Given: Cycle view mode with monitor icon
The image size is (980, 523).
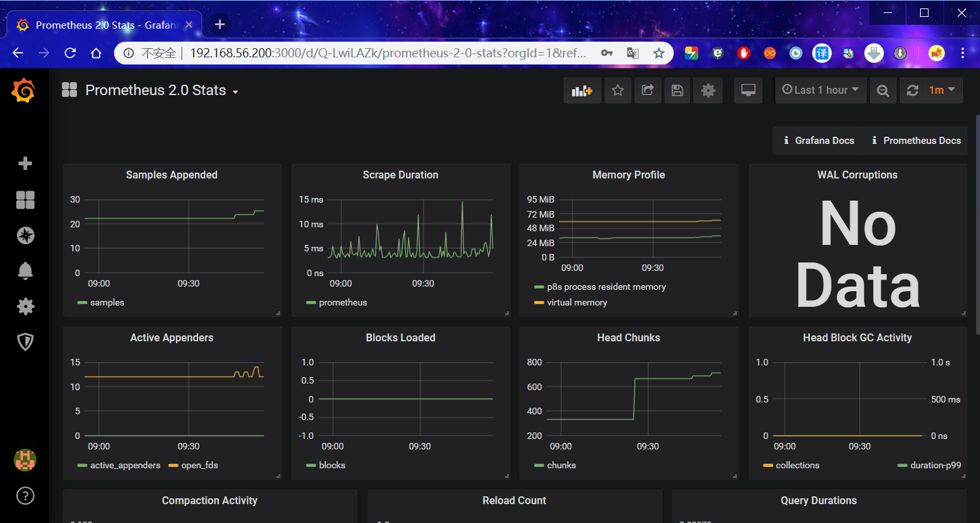Looking at the screenshot, I should [x=748, y=91].
